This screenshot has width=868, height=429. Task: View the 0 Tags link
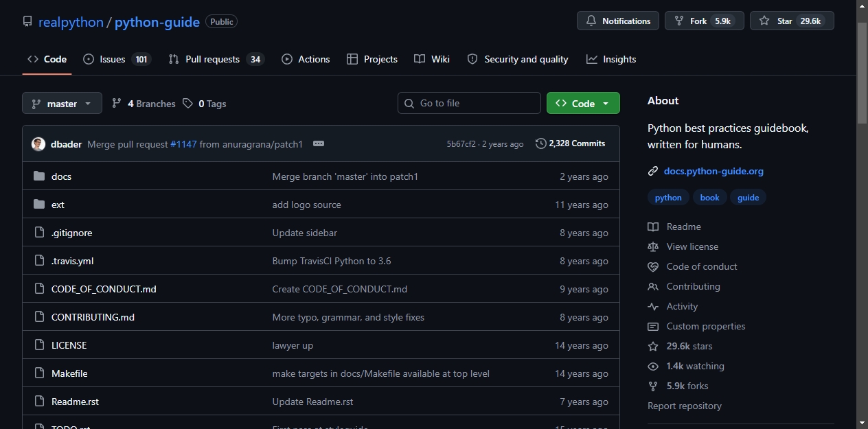click(x=205, y=104)
